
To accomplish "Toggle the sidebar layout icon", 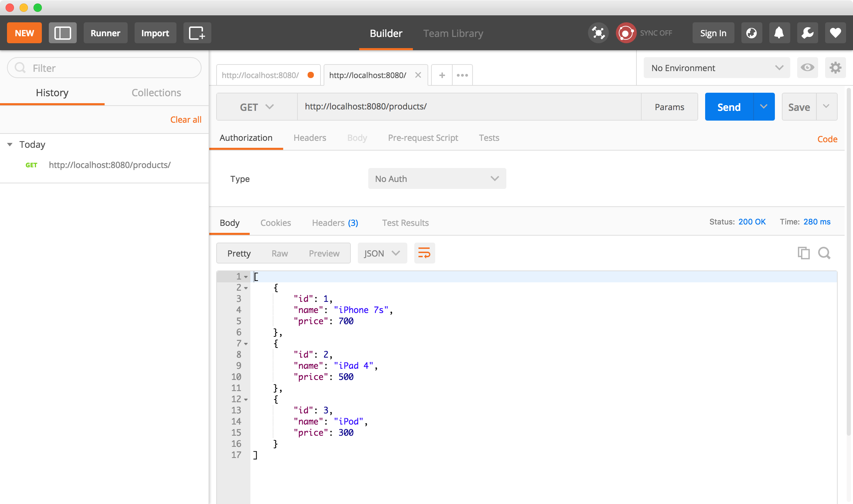I will (63, 33).
